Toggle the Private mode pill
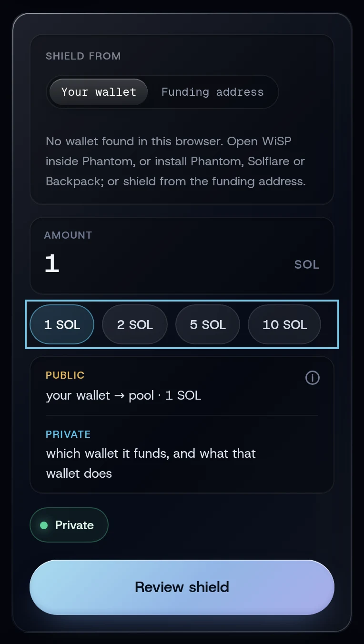Image resolution: width=364 pixels, height=644 pixels. (x=69, y=525)
